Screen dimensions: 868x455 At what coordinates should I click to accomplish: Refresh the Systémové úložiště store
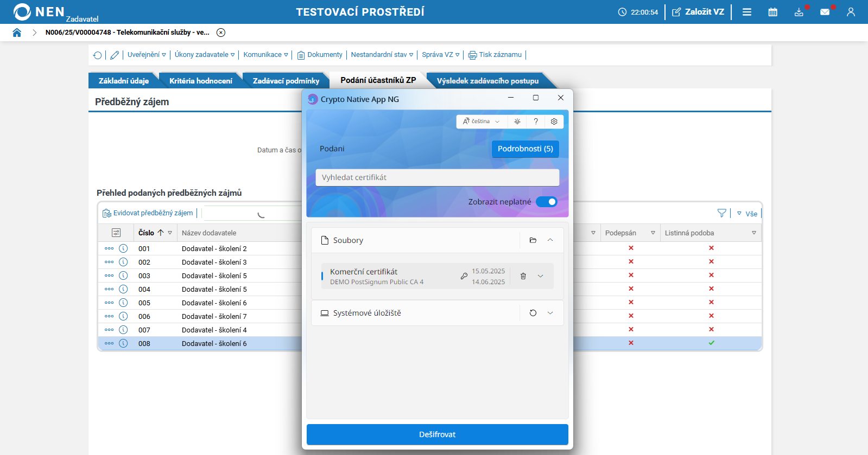[533, 313]
